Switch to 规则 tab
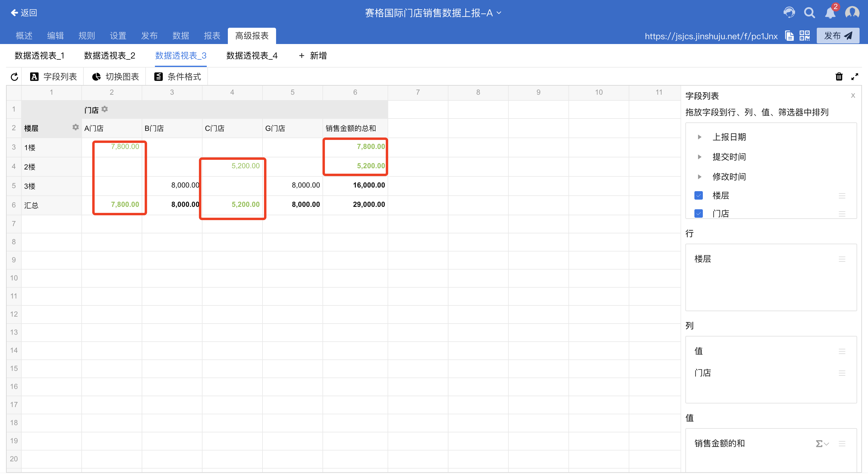Viewport: 868px width, 474px height. (86, 36)
